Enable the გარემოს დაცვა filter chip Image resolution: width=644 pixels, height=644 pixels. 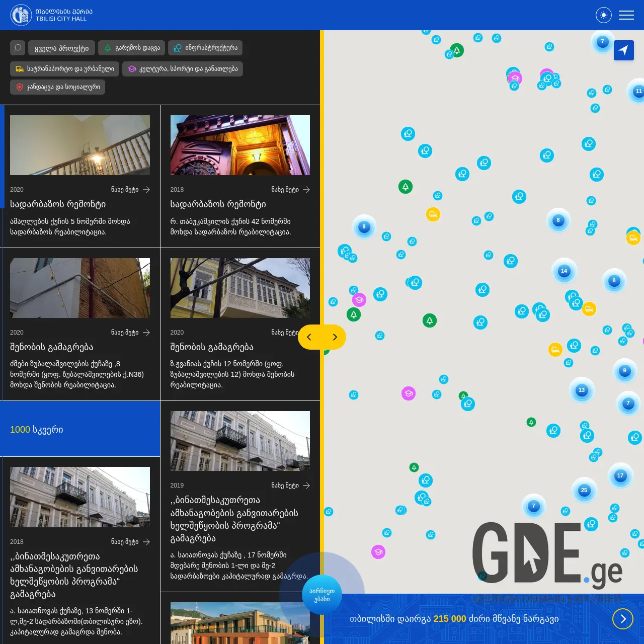point(132,48)
